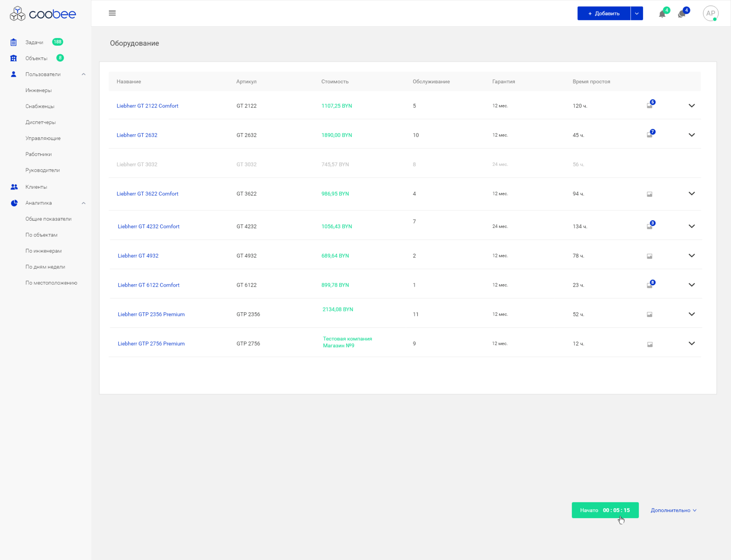The image size is (731, 560).
Task: Open the hamburger menu icon
Action: tap(112, 13)
